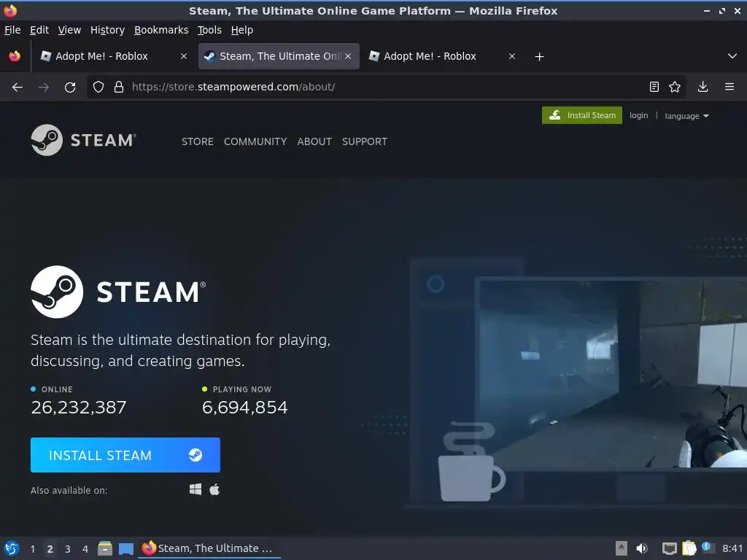Click the login link
747x560 pixels.
(x=638, y=115)
